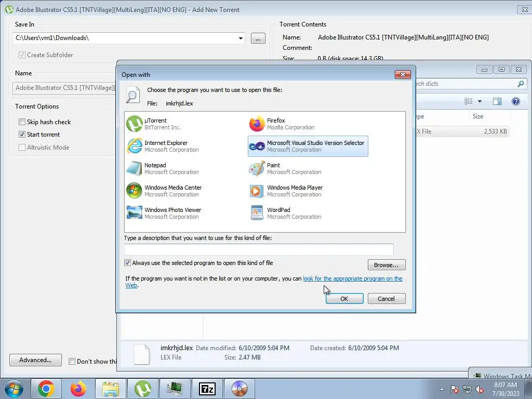Click the Advanced... button in µTorrent
532x399 pixels.
(36, 360)
